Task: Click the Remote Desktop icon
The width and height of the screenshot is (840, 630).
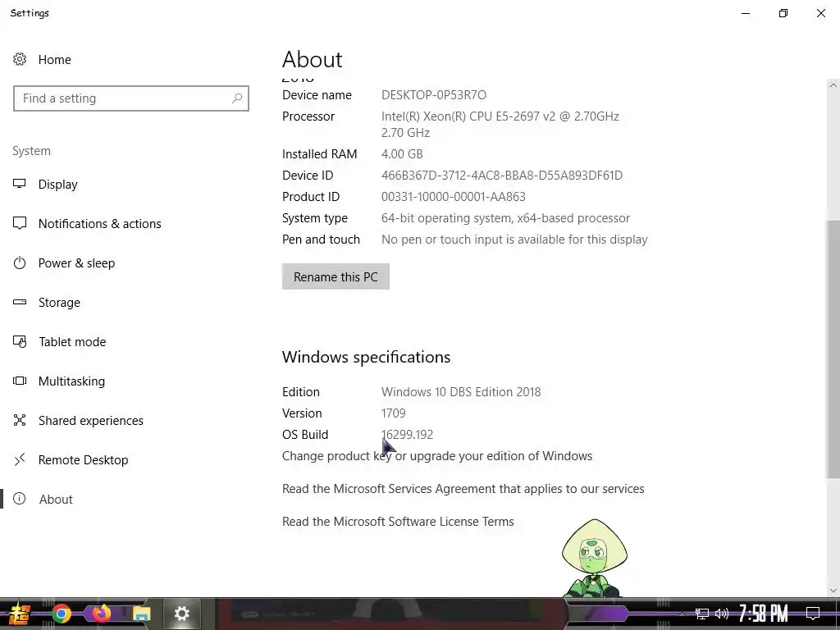Action: 20,459
